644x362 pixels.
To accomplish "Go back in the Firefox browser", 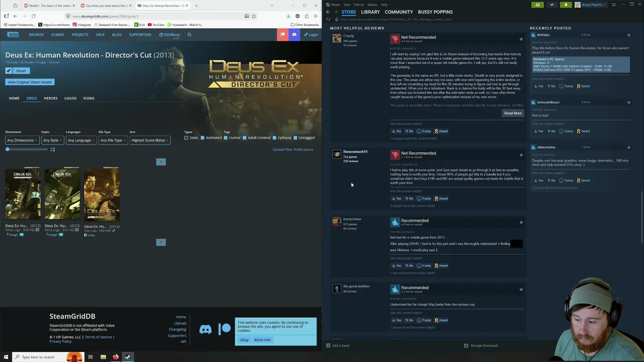I will coord(15,16).
